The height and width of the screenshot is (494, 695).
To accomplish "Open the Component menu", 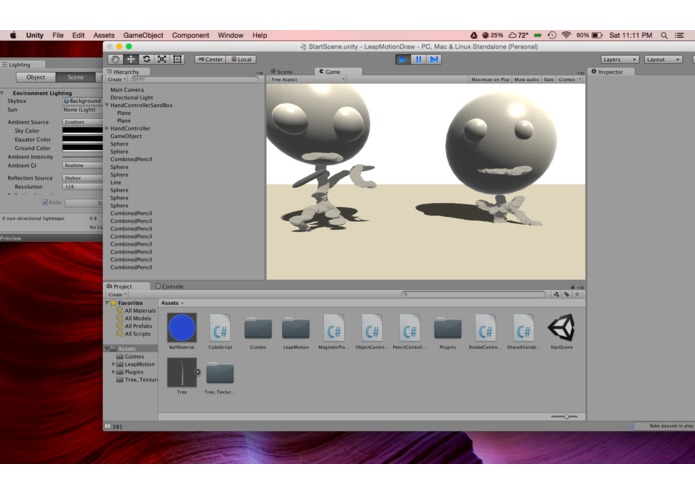I will pyautogui.click(x=191, y=35).
